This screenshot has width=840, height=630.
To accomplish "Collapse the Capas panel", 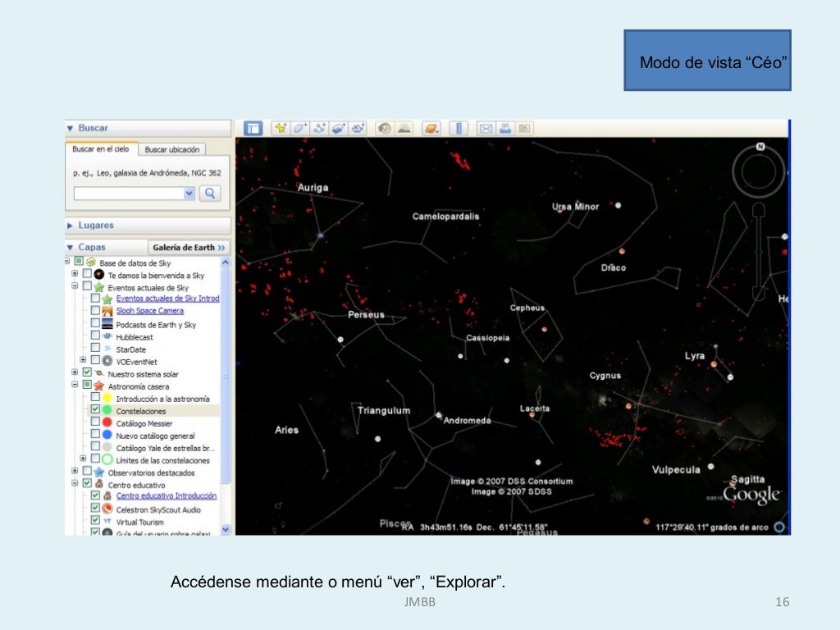I will (x=71, y=248).
